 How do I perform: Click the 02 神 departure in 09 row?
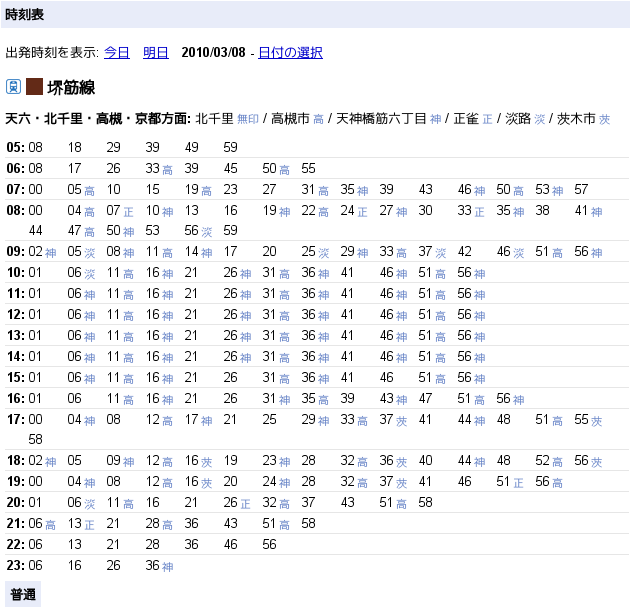coord(42,252)
